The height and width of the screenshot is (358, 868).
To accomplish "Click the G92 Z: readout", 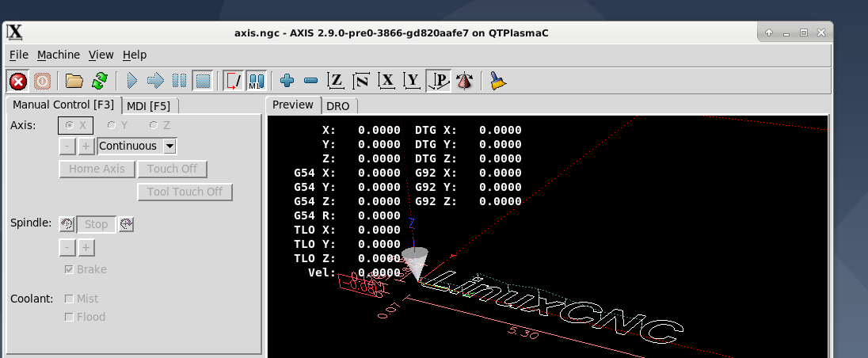I will click(468, 201).
